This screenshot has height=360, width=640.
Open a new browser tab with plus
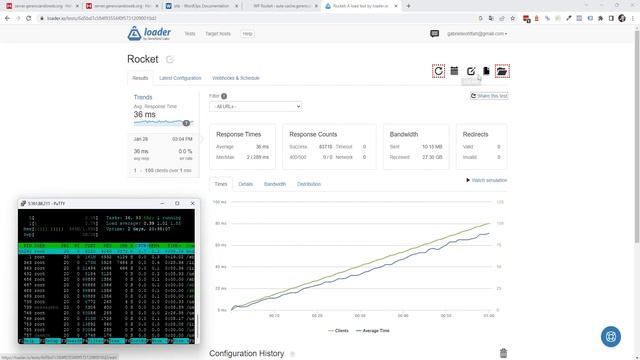click(408, 6)
